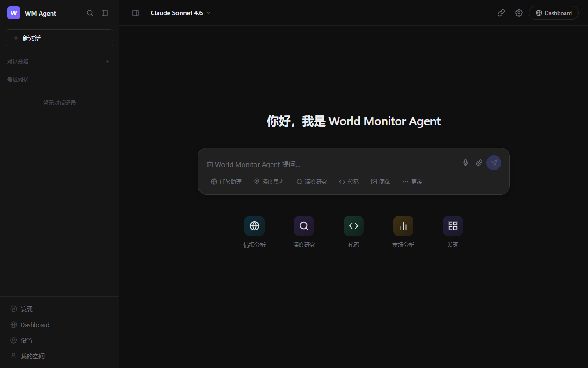
Task: Toggle 深度思考 mode
Action: pos(269,182)
